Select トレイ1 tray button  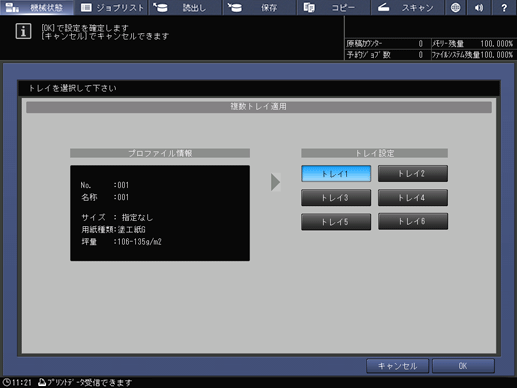336,174
